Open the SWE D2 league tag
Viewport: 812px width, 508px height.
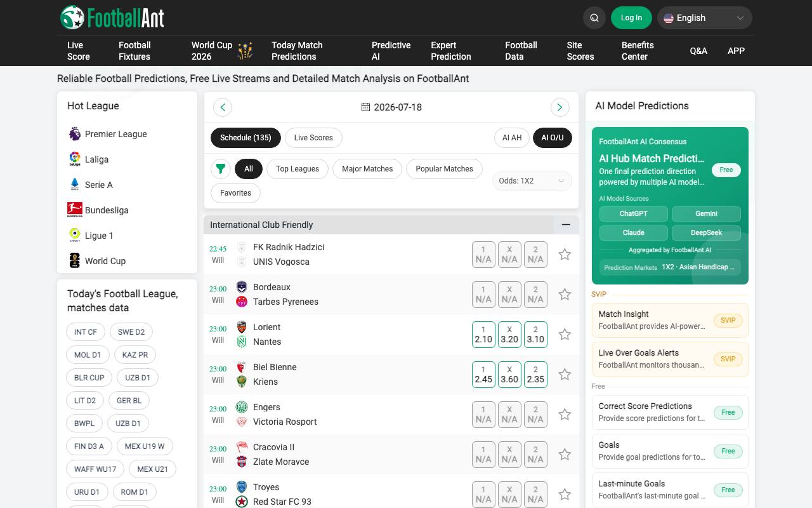[x=131, y=332]
